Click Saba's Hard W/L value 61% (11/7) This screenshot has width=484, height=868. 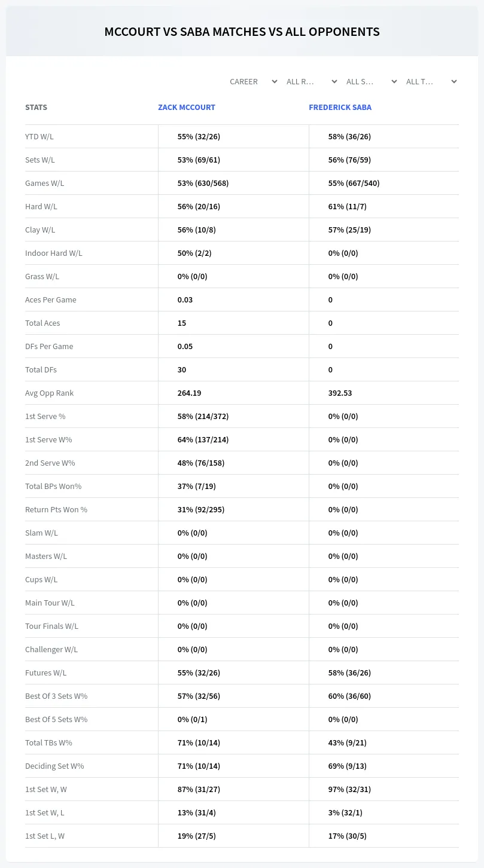point(348,206)
